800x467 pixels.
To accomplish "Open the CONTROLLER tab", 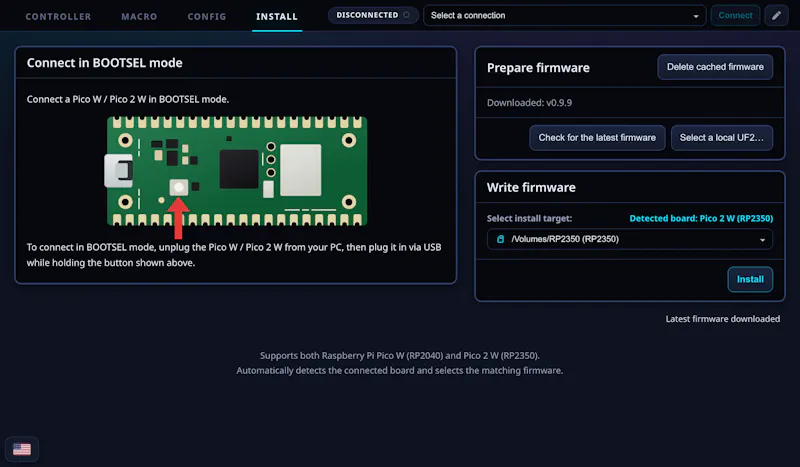I will pyautogui.click(x=58, y=16).
